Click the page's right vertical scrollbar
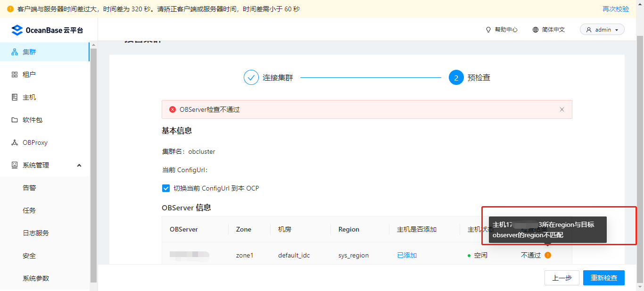This screenshot has width=644, height=291. [640, 160]
